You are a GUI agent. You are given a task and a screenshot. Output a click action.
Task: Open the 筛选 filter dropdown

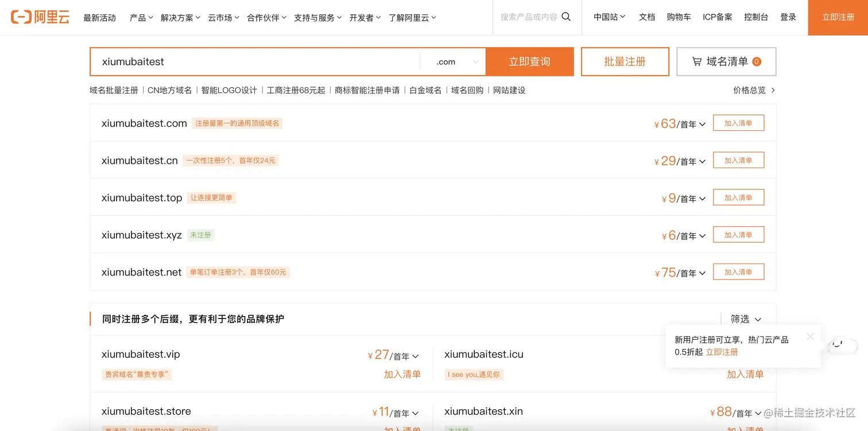click(746, 319)
